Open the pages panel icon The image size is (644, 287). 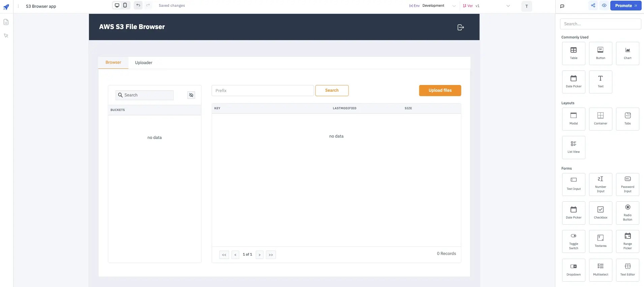[x=6, y=22]
